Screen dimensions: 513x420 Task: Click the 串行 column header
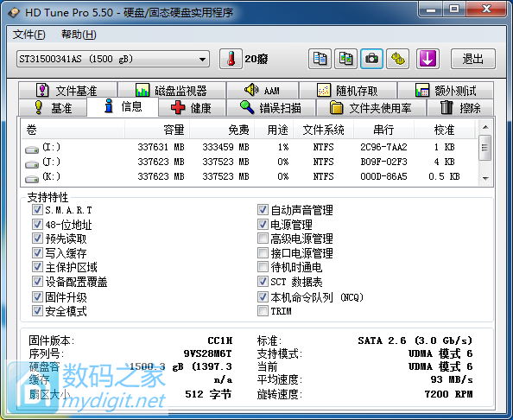tap(383, 130)
